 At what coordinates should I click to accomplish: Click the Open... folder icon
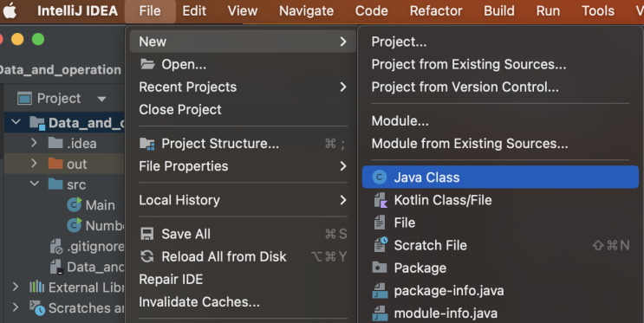(x=147, y=64)
